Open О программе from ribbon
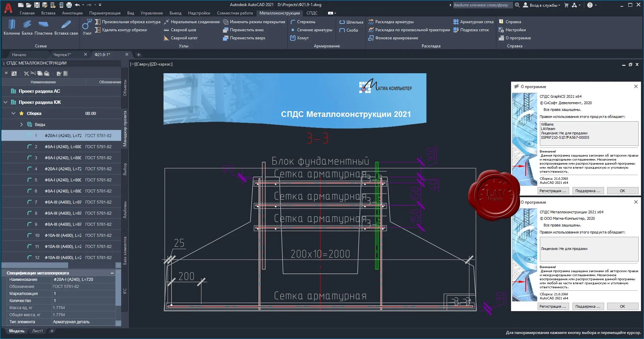This screenshot has width=644, height=339. pos(515,38)
